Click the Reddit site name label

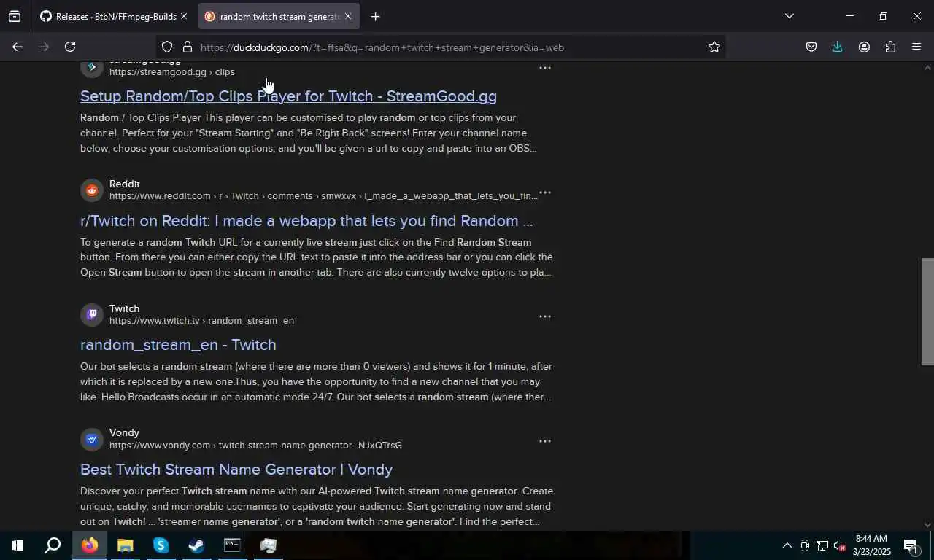click(125, 184)
